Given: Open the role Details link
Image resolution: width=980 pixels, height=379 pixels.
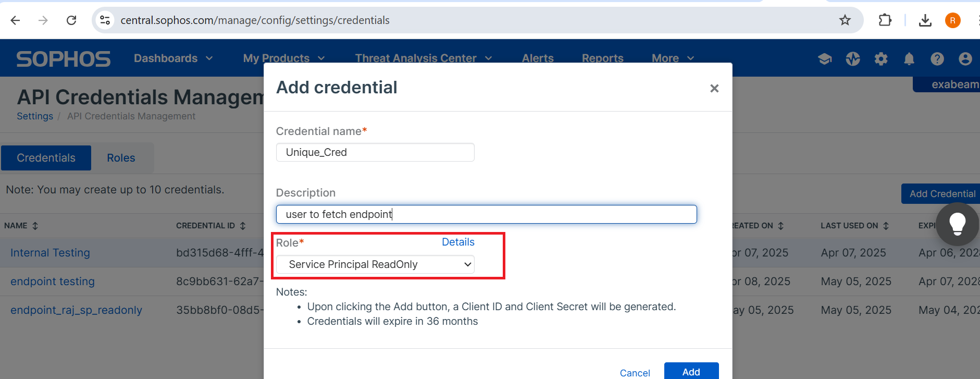Looking at the screenshot, I should coord(458,242).
